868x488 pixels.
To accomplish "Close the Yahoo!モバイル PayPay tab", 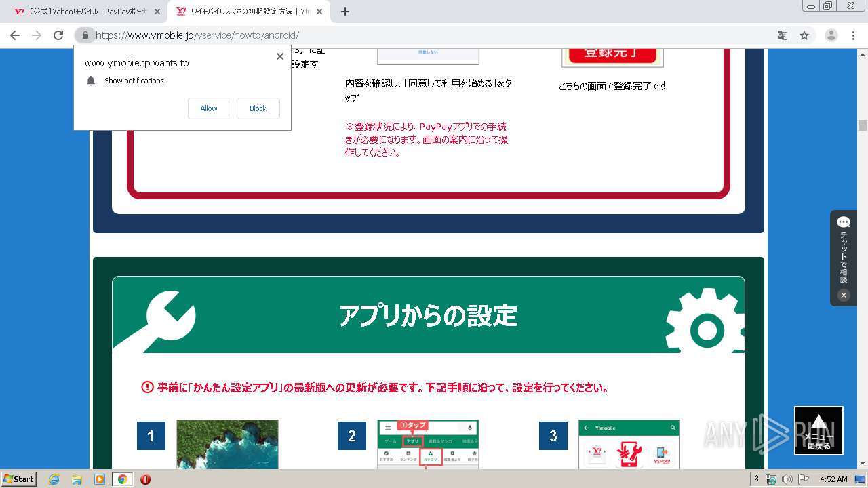I will pyautogui.click(x=157, y=12).
